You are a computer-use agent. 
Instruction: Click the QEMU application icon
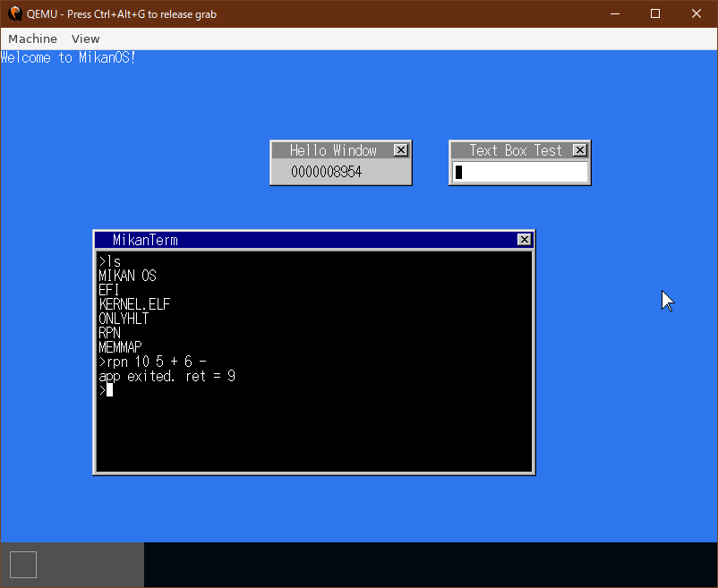click(15, 13)
